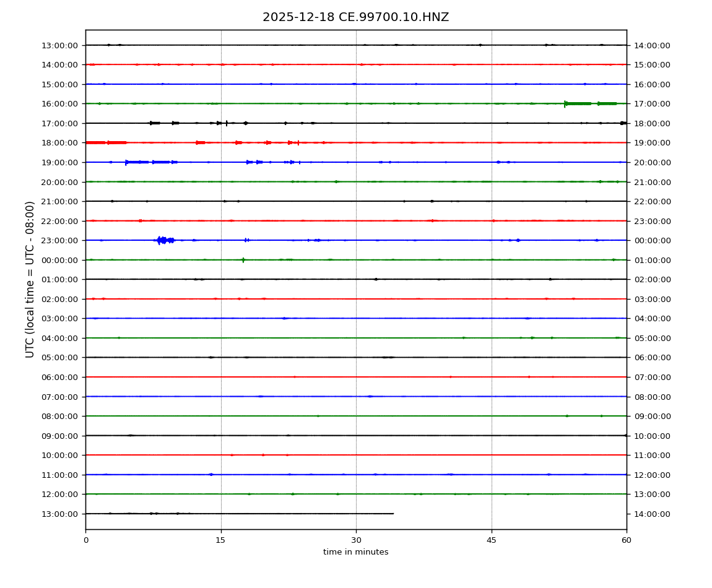Select the right-axis 17:00:00 time label
This screenshot has height=588, width=712.
pos(652,104)
